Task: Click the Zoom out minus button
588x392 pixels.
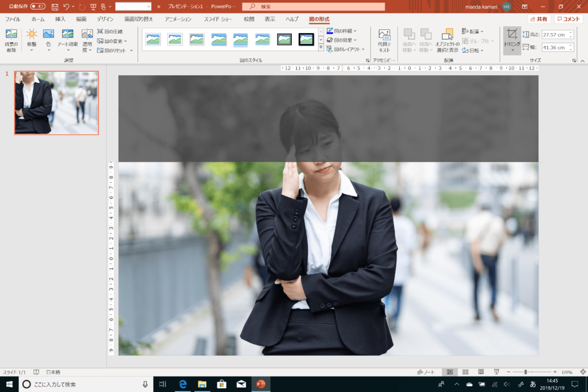Action: (509, 372)
